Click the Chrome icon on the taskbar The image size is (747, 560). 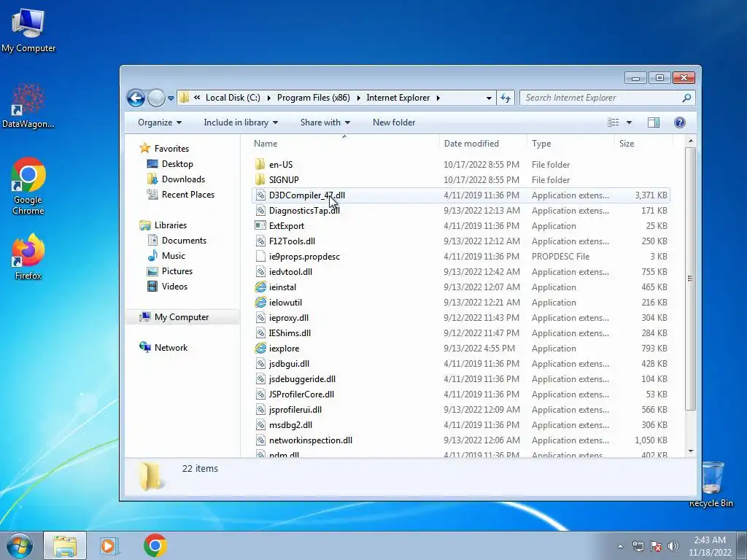(x=155, y=545)
